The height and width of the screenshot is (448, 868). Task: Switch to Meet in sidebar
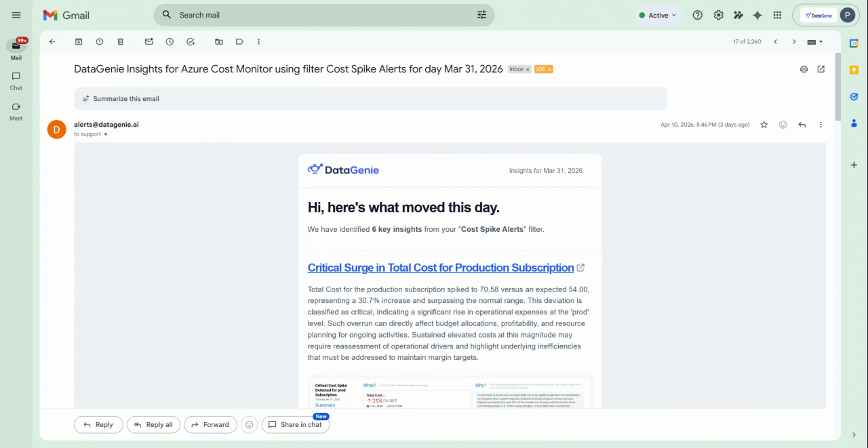16,111
